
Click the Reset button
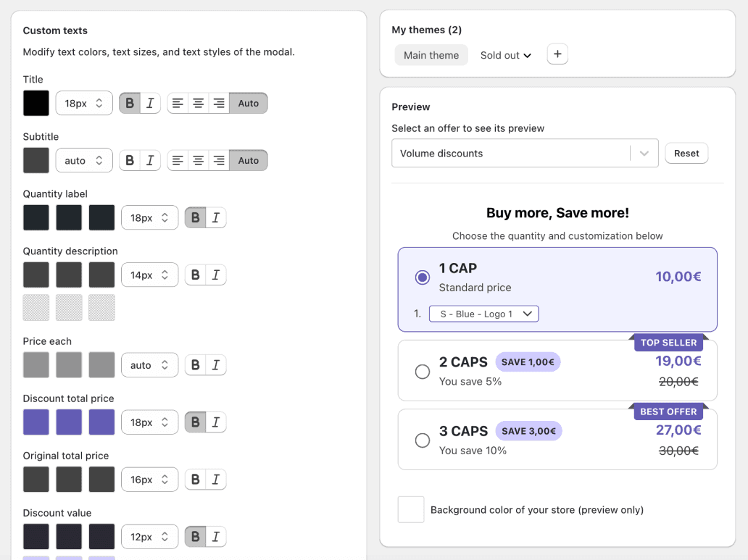tap(686, 153)
